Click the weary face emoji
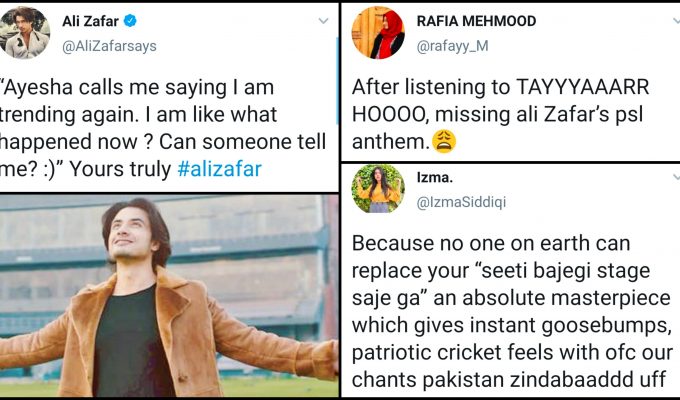680x400 pixels. [445, 143]
